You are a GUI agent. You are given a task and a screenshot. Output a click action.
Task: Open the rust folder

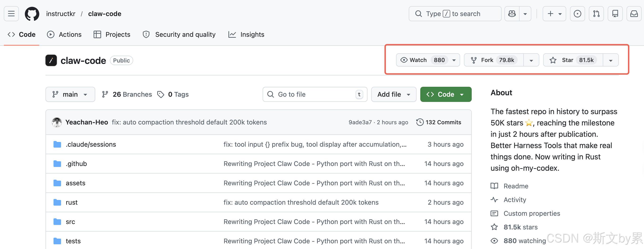point(71,202)
